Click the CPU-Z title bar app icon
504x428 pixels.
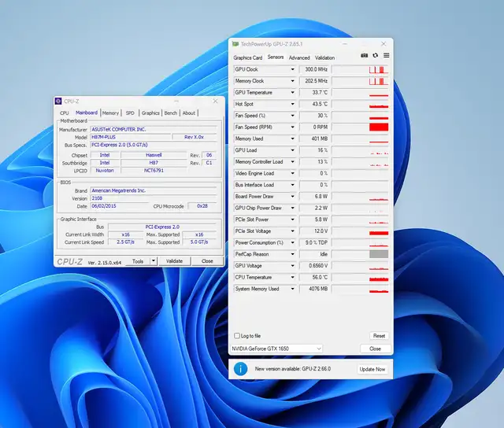[58, 101]
